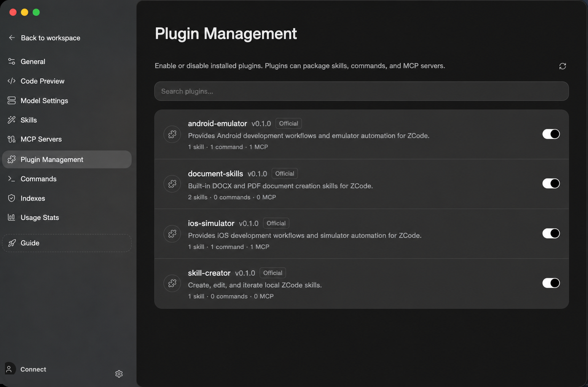Image resolution: width=588 pixels, height=387 pixels.
Task: Click the skill-creator puzzle piece icon
Action: click(x=172, y=283)
